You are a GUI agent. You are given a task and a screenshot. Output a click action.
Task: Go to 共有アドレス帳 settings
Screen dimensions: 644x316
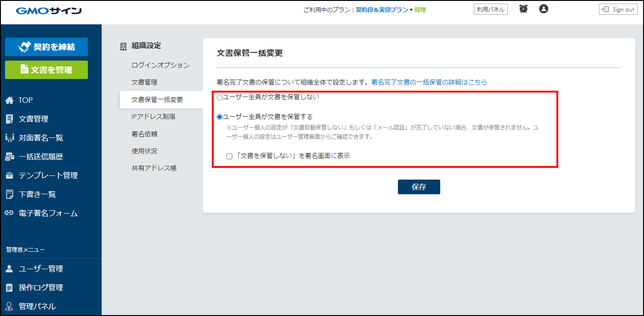click(154, 168)
